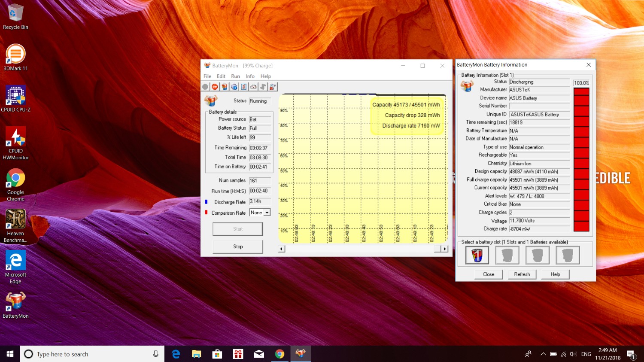Click the gauge meter toolbar icon
Viewport: 644px width, 362px height.
pyautogui.click(x=253, y=87)
